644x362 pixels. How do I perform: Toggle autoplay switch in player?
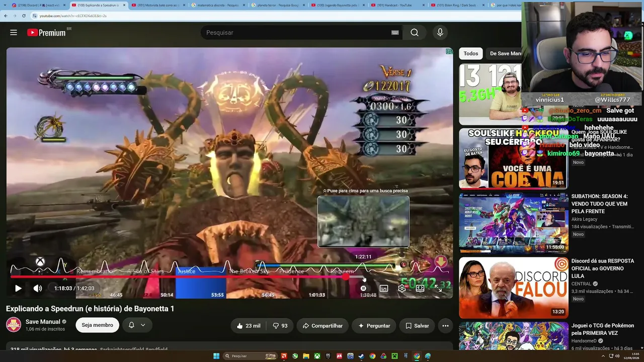pos(363,288)
